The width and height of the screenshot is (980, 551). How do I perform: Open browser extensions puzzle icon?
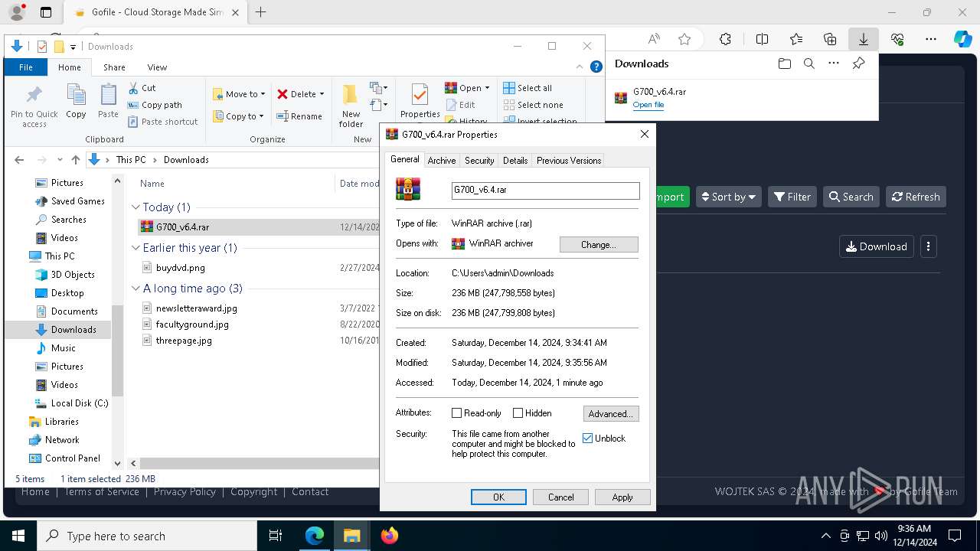point(725,39)
